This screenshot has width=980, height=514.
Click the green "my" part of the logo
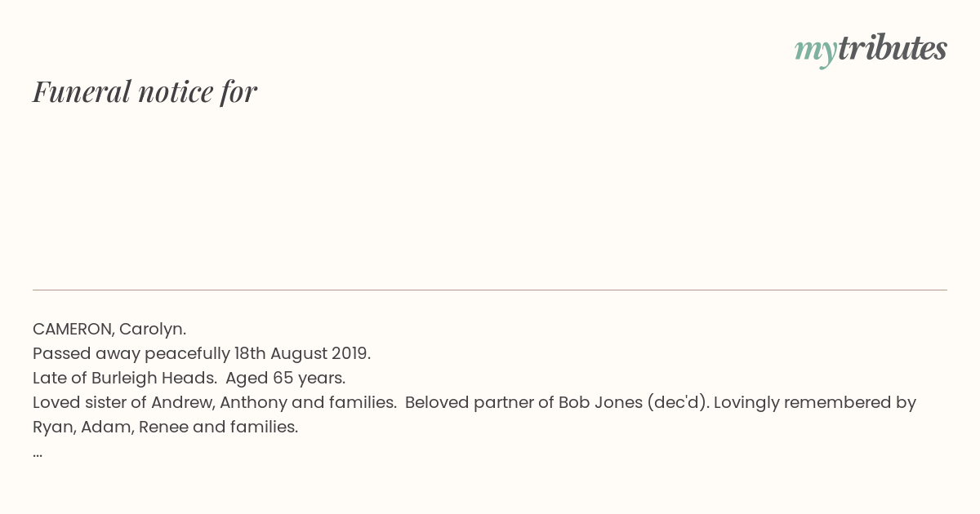click(x=816, y=52)
